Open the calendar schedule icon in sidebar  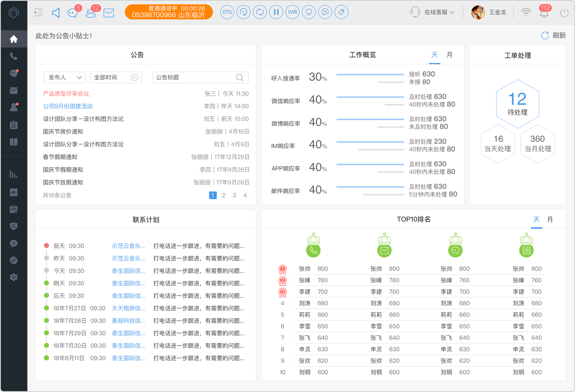coord(14,209)
